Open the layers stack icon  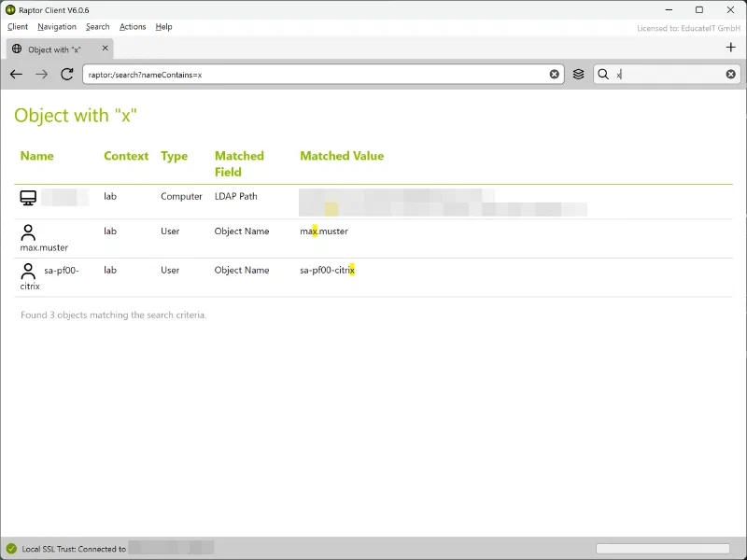578,75
